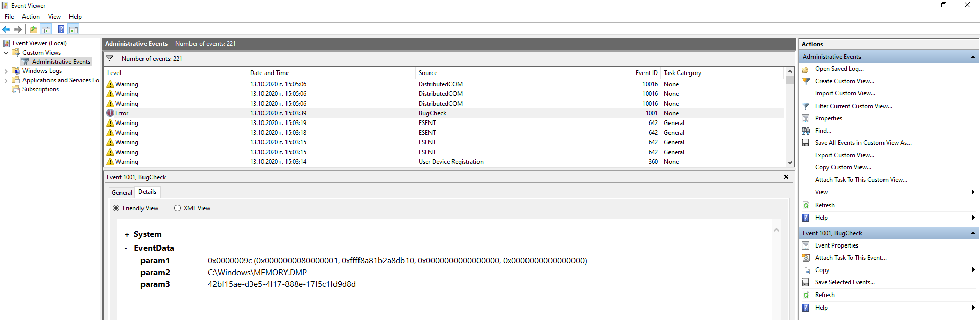Switch to the Details tab
Image resolution: width=980 pixels, height=320 pixels.
coord(148,192)
